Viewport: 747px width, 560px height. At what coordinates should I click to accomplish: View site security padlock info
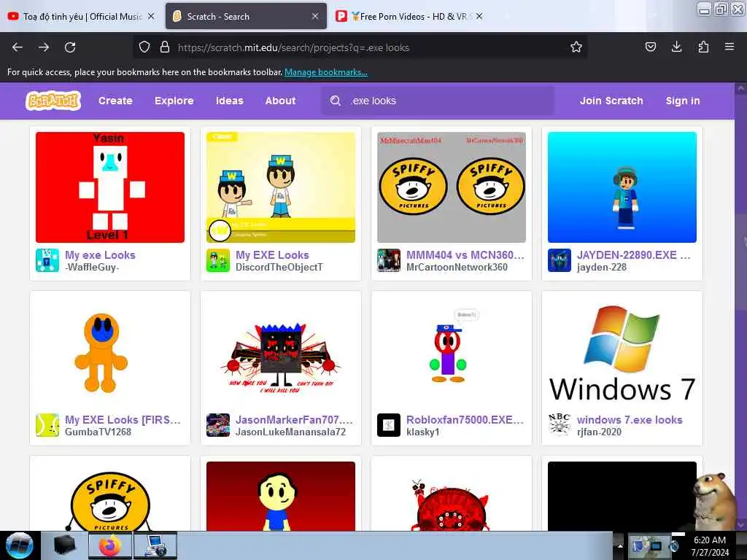tap(165, 47)
